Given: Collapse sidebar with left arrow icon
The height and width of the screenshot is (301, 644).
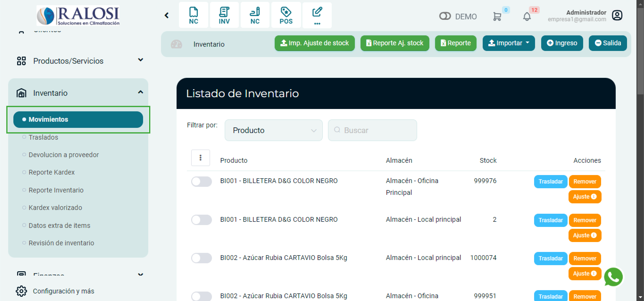Looking at the screenshot, I should click(167, 16).
